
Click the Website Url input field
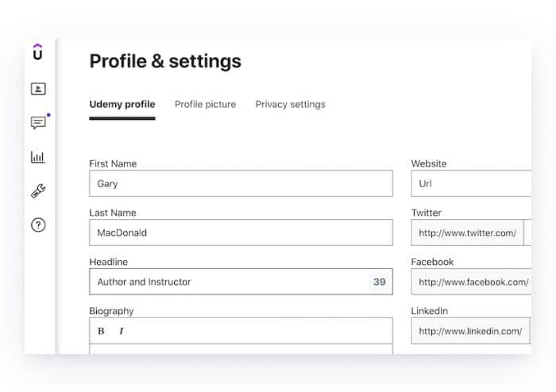[x=471, y=183]
